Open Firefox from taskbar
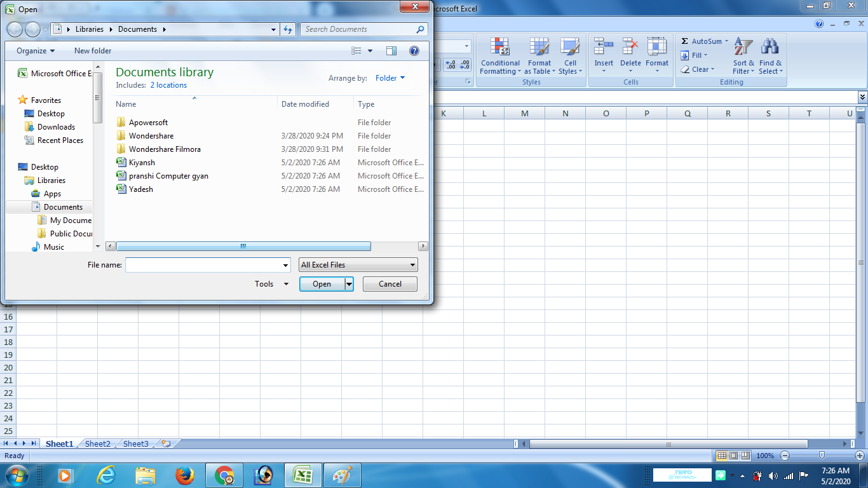This screenshot has height=488, width=868. (184, 475)
